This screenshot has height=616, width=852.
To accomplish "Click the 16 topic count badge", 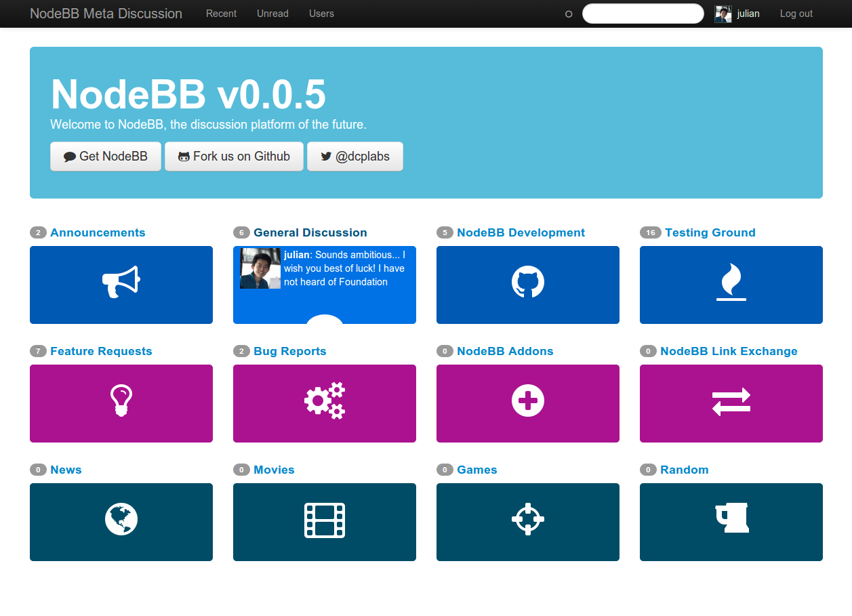I will click(651, 232).
